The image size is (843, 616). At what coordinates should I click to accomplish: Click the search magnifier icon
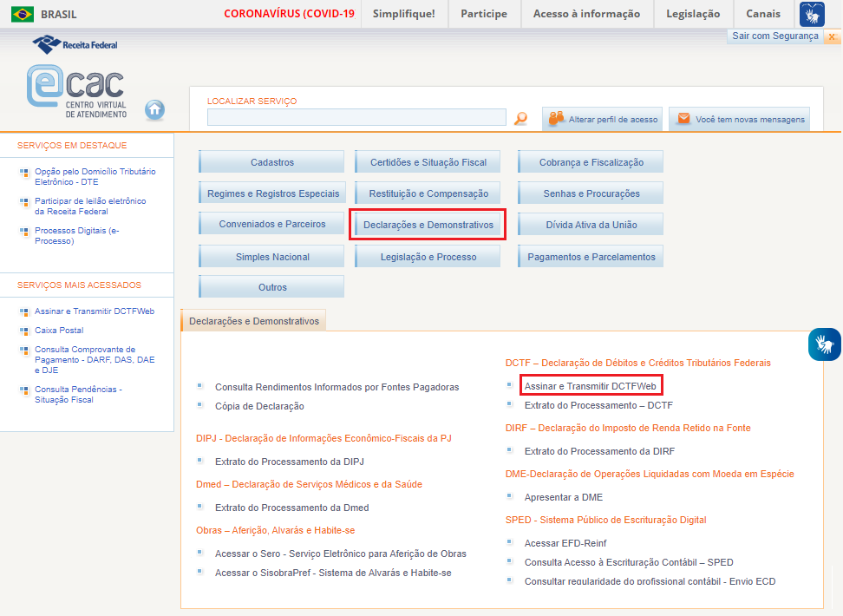tap(520, 118)
